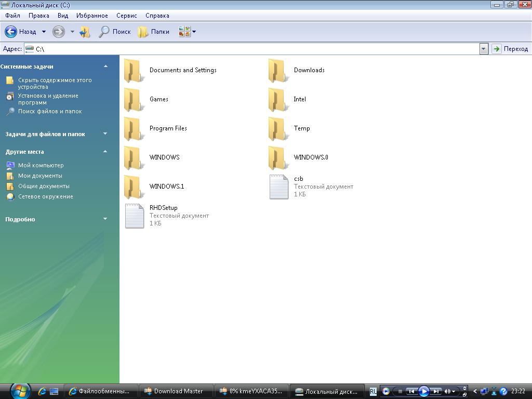
Task: Collapse the Системные задачи panel
Action: (x=105, y=66)
